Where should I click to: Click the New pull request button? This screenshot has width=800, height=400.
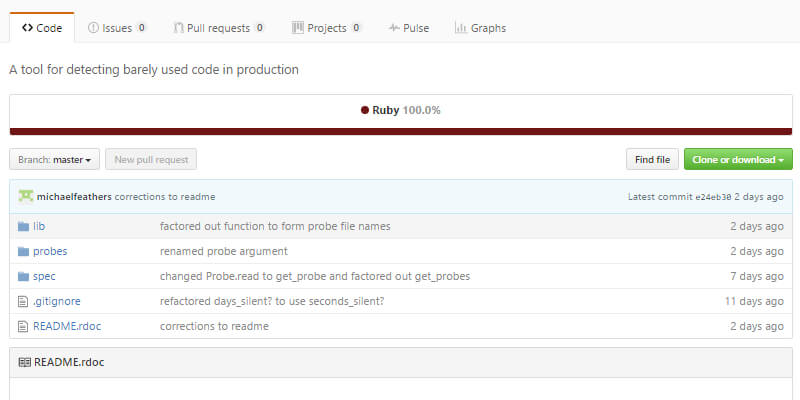pyautogui.click(x=151, y=159)
